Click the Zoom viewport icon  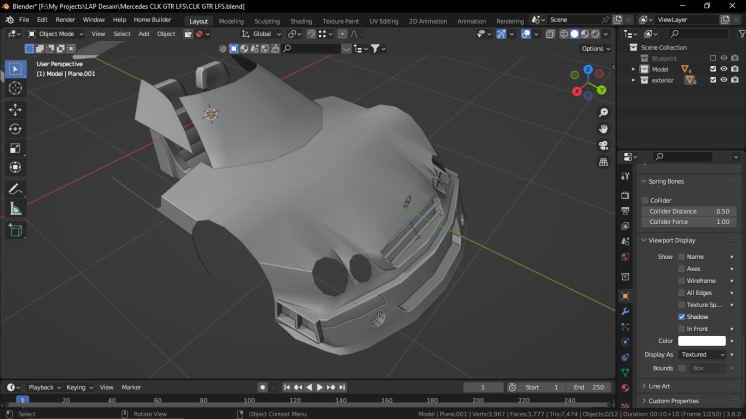pos(603,113)
